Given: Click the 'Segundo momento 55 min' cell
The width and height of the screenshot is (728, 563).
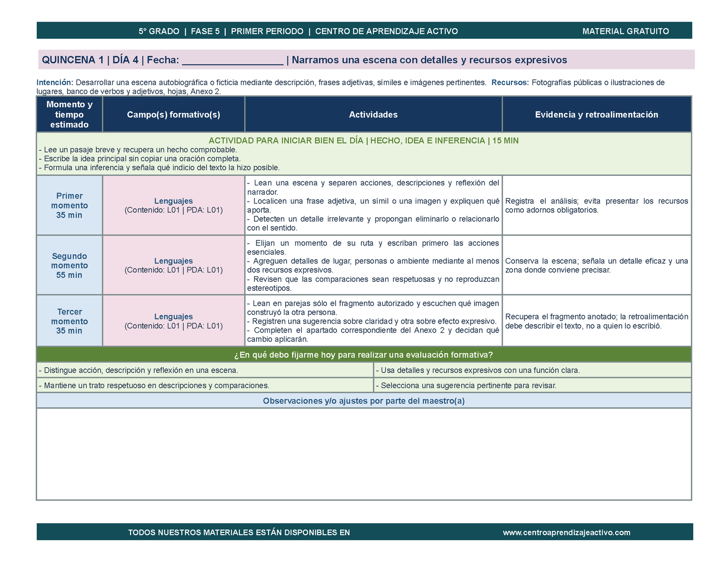Looking at the screenshot, I should tap(70, 265).
